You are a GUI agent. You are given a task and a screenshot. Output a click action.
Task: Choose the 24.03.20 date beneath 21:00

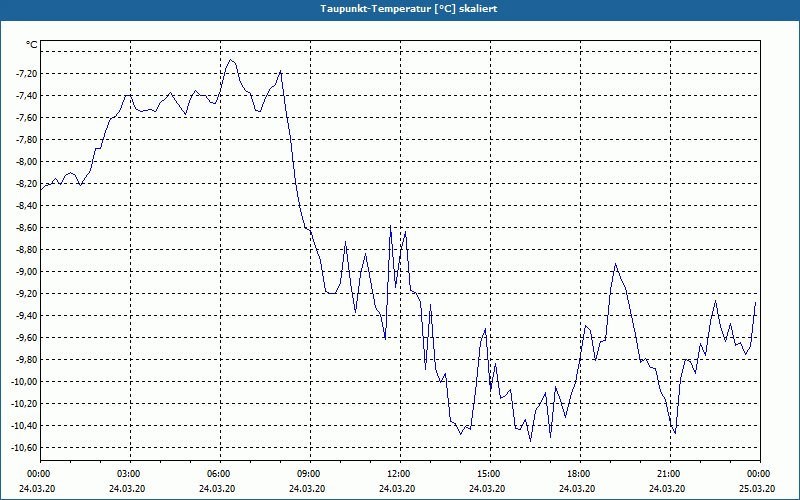click(667, 488)
